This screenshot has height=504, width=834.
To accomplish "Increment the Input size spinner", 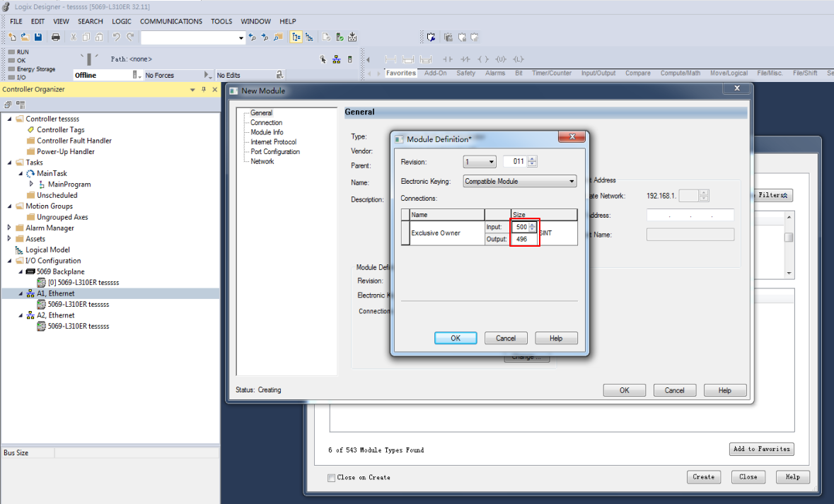I will coord(533,225).
